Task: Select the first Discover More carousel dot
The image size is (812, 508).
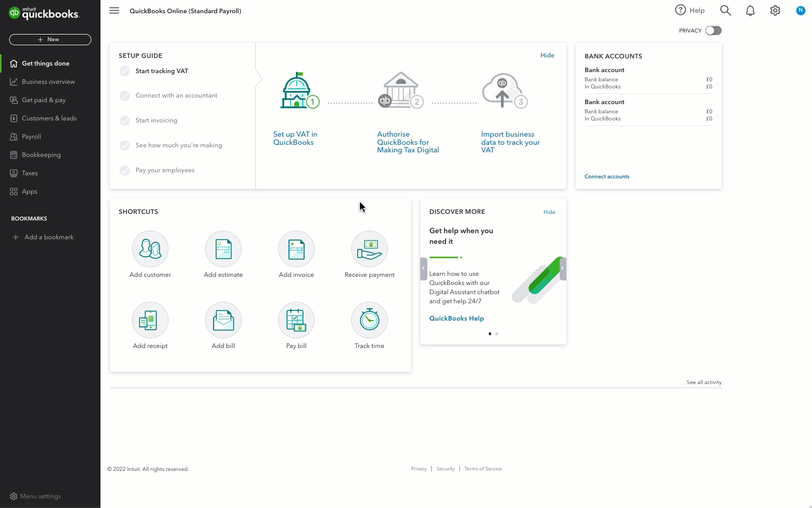Action: [490, 334]
